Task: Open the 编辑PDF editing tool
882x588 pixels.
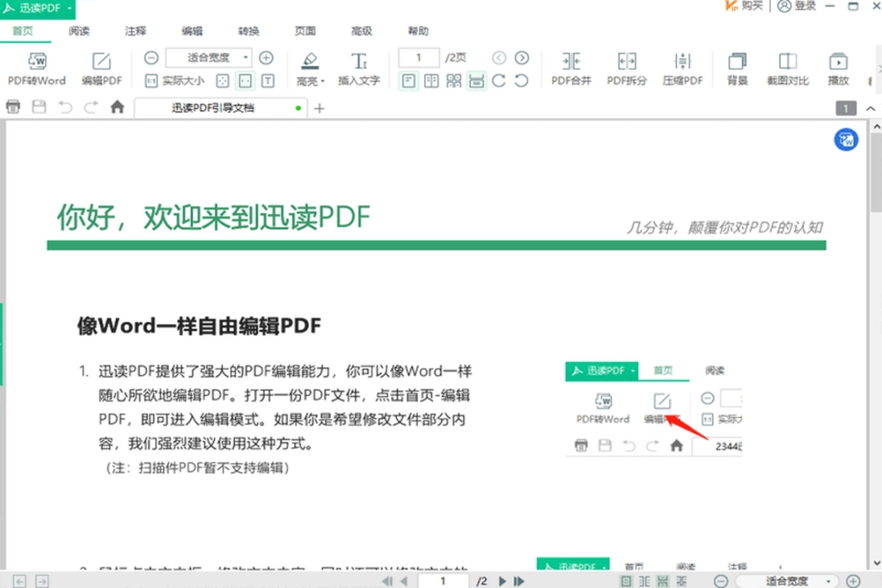Action: point(101,68)
